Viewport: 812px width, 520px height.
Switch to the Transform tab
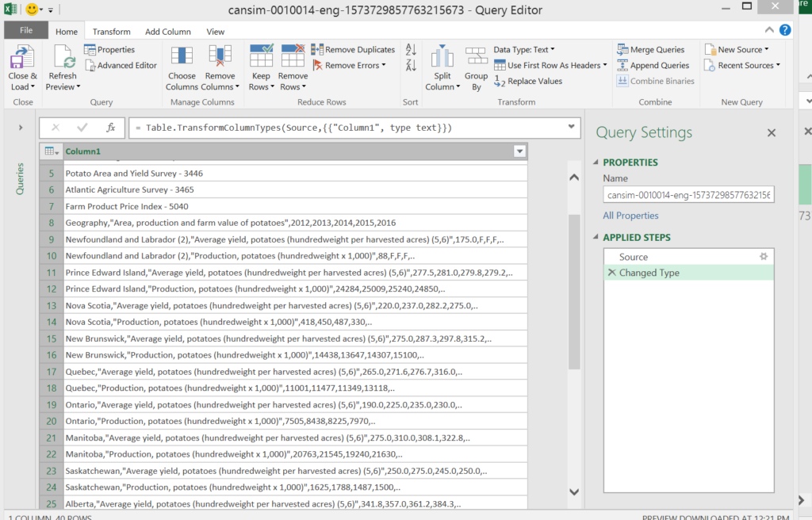(x=111, y=32)
